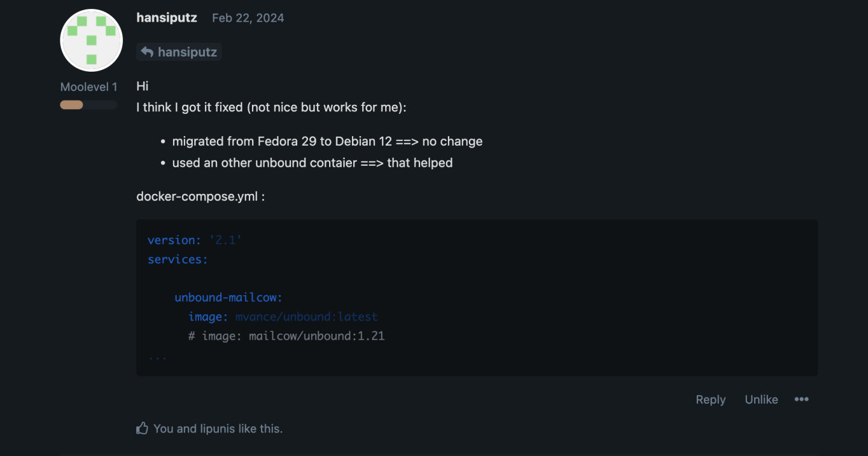The height and width of the screenshot is (456, 868).
Task: Click the mvance/unbound:latest image value
Action: tap(306, 317)
